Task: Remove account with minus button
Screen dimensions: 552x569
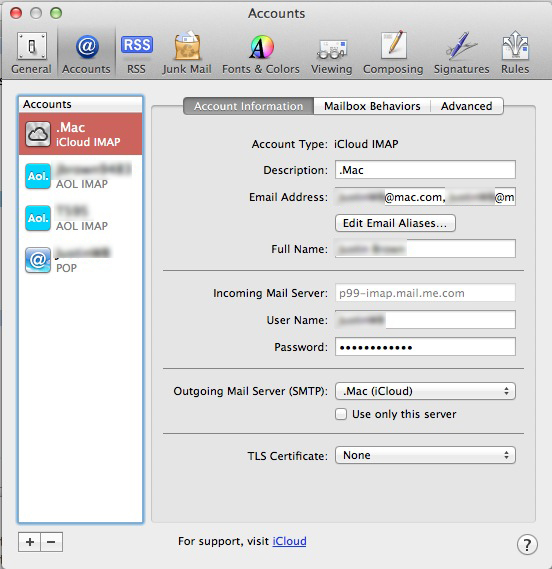Action: tap(52, 542)
